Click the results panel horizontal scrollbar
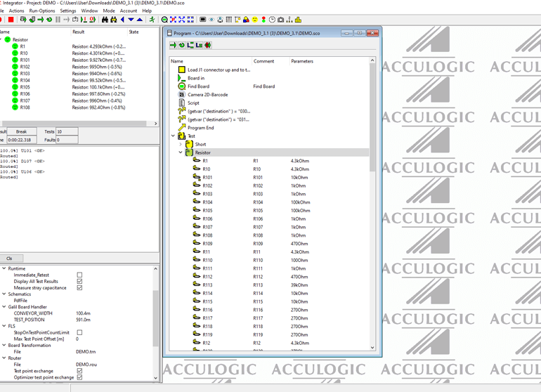This screenshot has height=392, width=541. pos(74,124)
